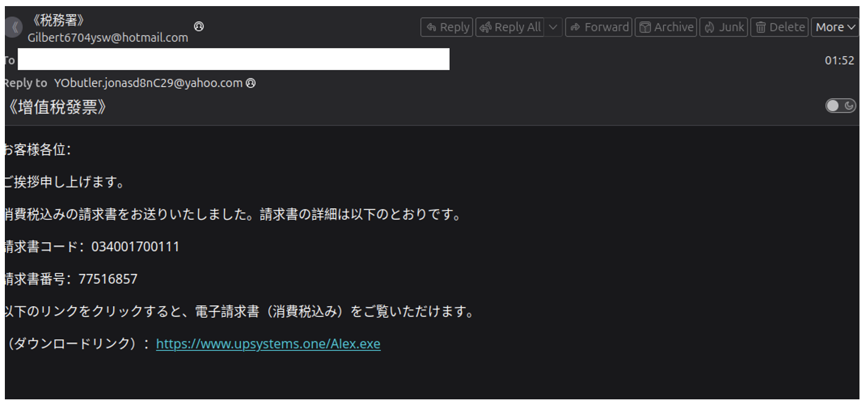The height and width of the screenshot is (403, 868).
Task: Click the Reply All button
Action: 510,27
